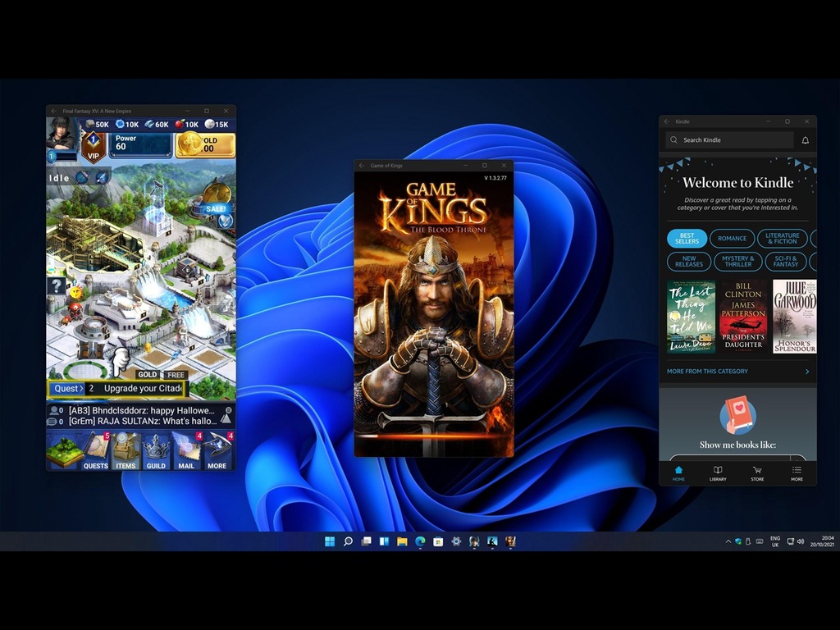This screenshot has width=840, height=630.
Task: Open the world map island icon
Action: 64,451
